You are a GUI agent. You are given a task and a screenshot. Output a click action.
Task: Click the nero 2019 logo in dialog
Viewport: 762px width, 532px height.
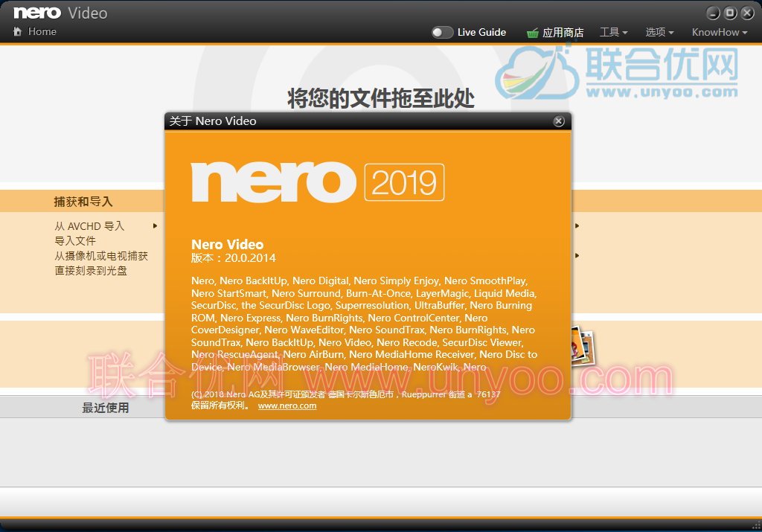[318, 182]
